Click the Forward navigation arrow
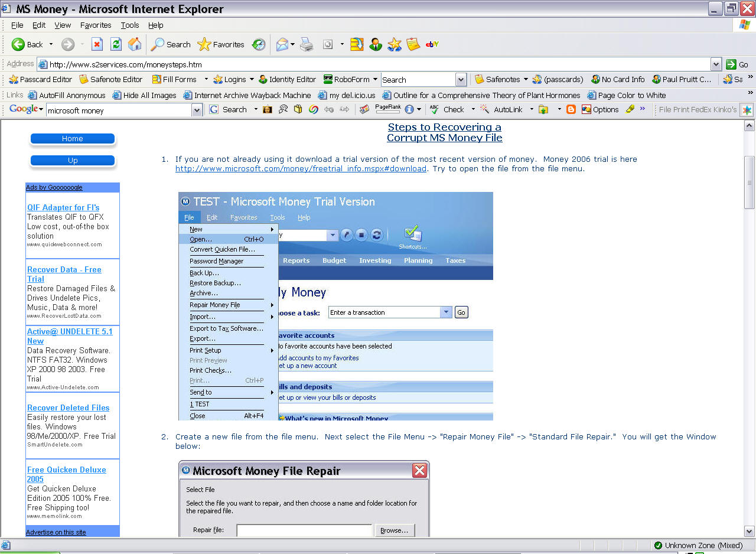Viewport: 756px width, 554px height. (x=68, y=44)
